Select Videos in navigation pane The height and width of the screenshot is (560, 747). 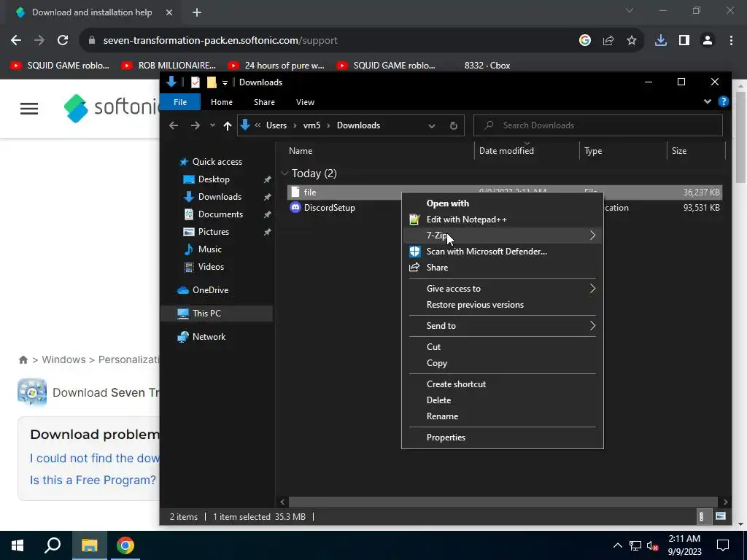coord(211,267)
